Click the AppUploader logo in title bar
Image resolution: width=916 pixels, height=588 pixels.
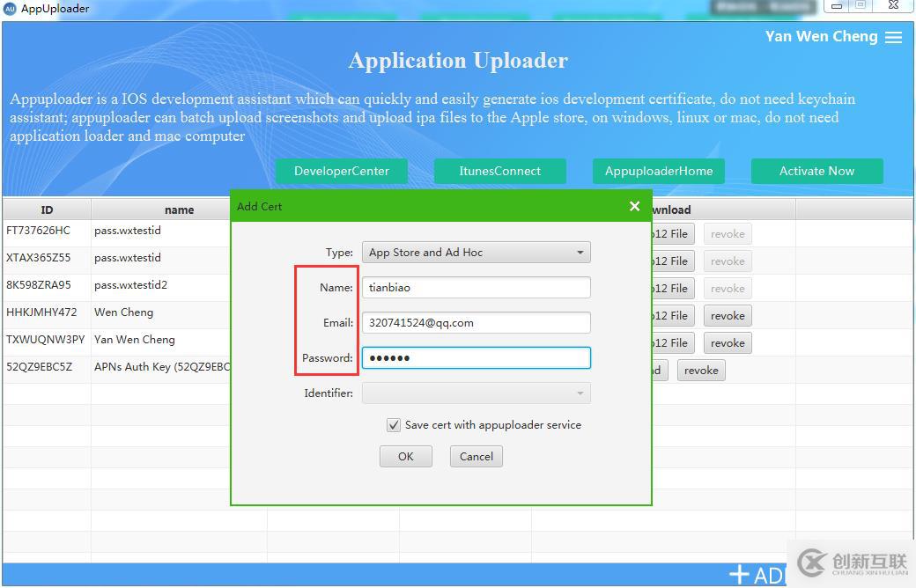pos(10,8)
